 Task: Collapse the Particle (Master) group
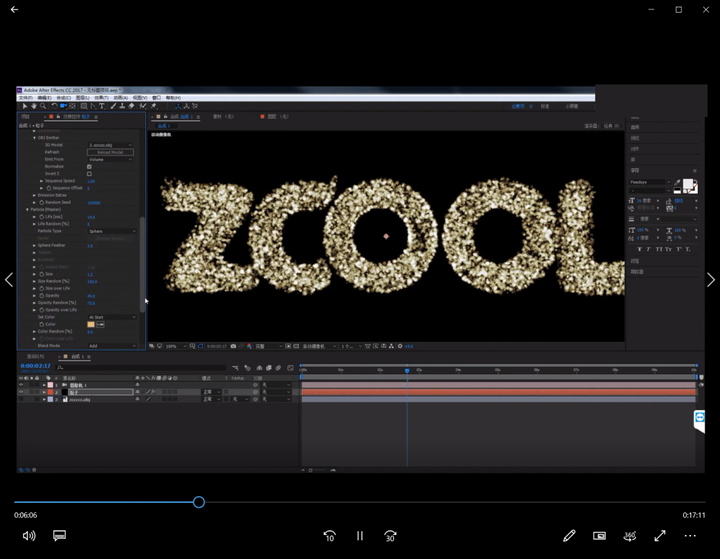(x=28, y=209)
